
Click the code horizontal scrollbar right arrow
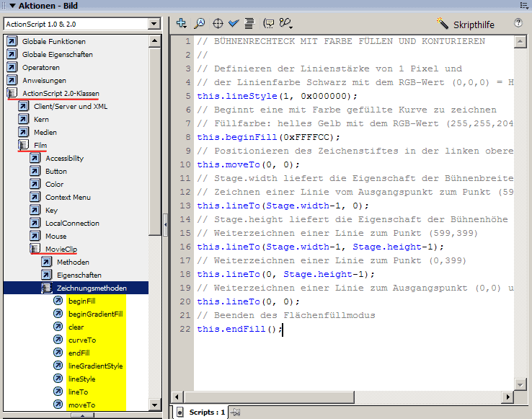point(507,397)
